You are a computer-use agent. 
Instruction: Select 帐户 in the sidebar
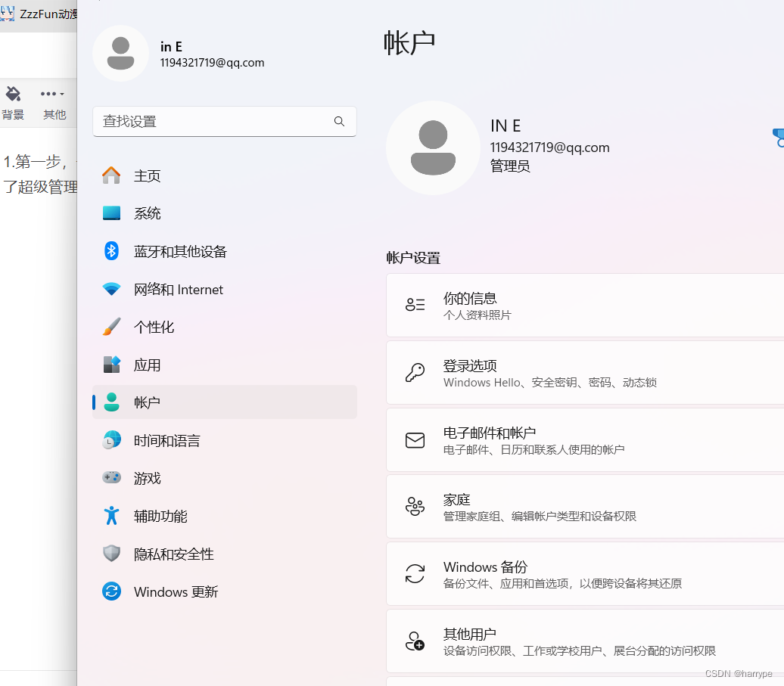click(225, 402)
